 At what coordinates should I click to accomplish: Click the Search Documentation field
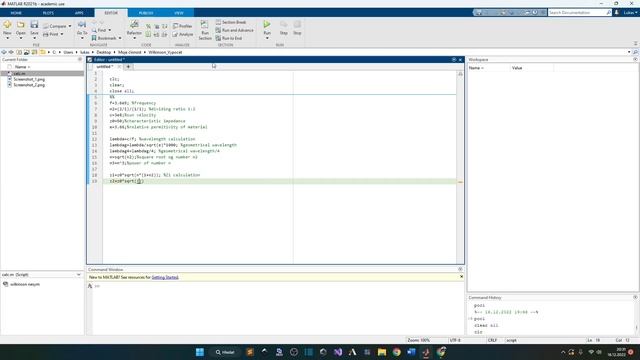[576, 13]
